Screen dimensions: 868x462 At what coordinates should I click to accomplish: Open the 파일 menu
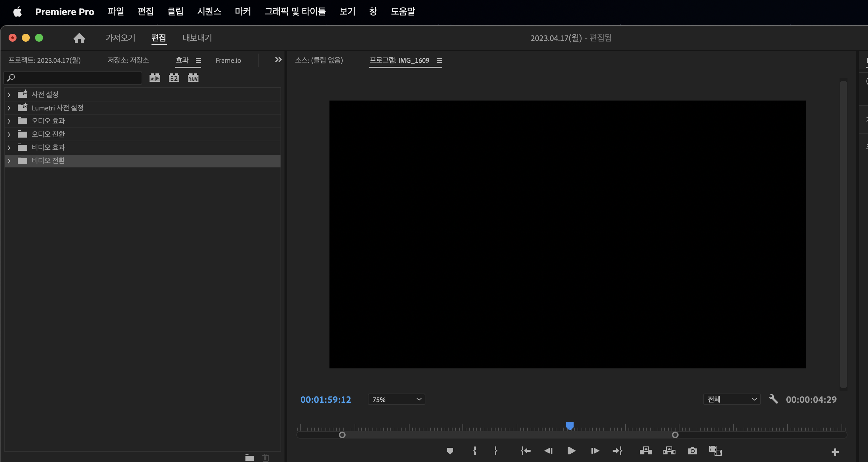116,12
